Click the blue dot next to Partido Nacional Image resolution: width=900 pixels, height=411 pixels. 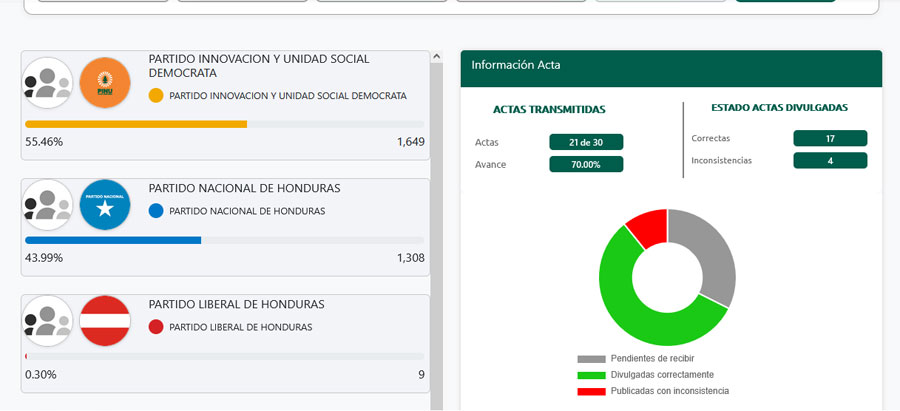[155, 212]
